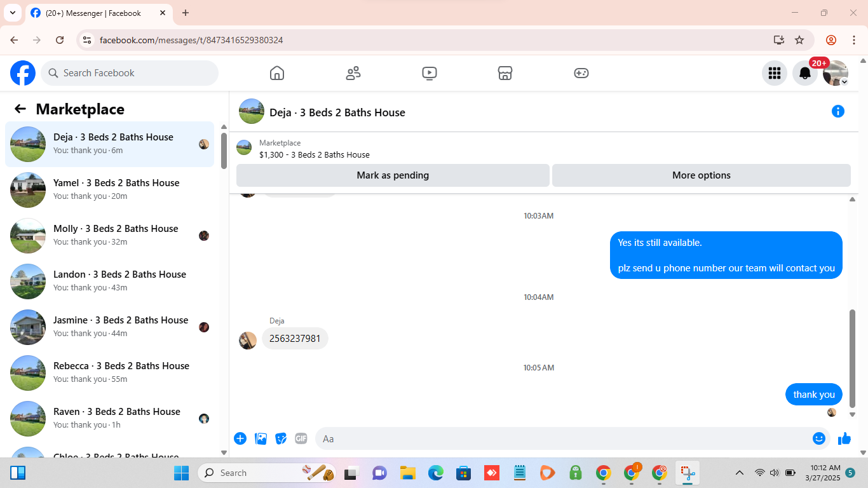This screenshot has width=868, height=488.
Task: Go back using the browser back arrow
Action: coord(15,40)
